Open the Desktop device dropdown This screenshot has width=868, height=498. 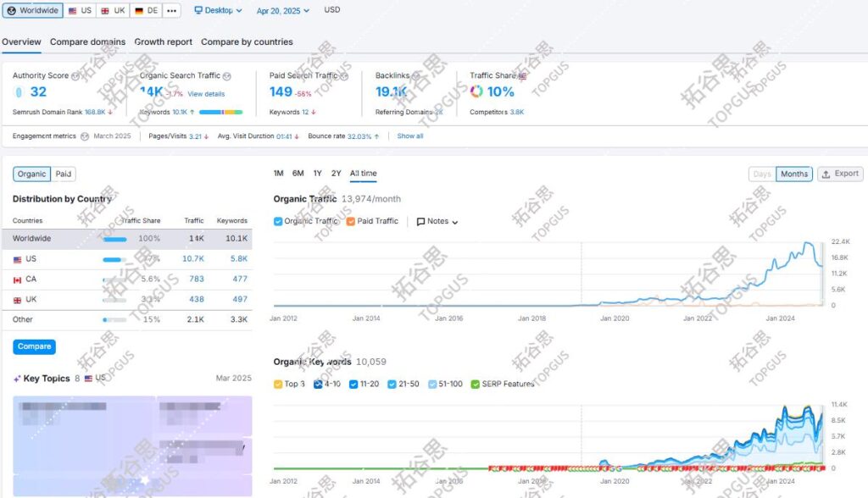(218, 11)
